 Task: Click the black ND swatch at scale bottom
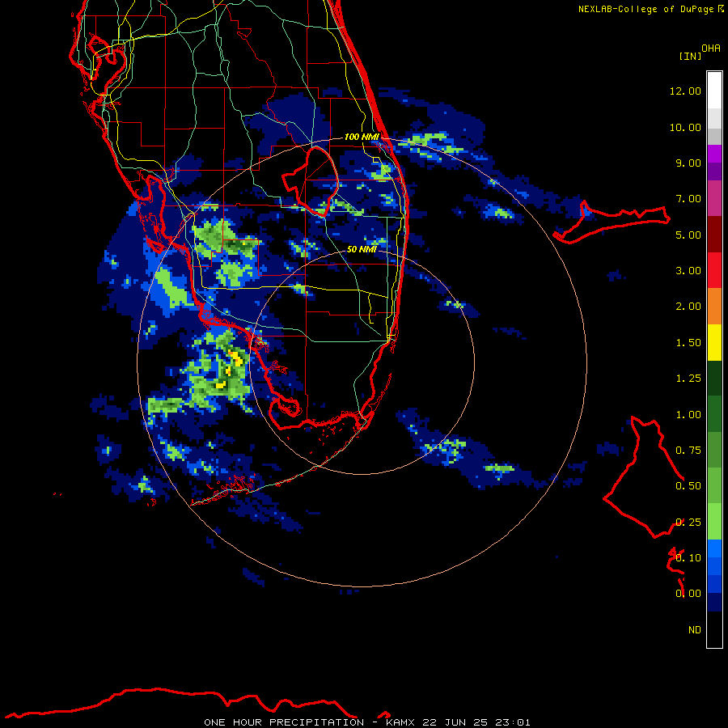pyautogui.click(x=714, y=629)
